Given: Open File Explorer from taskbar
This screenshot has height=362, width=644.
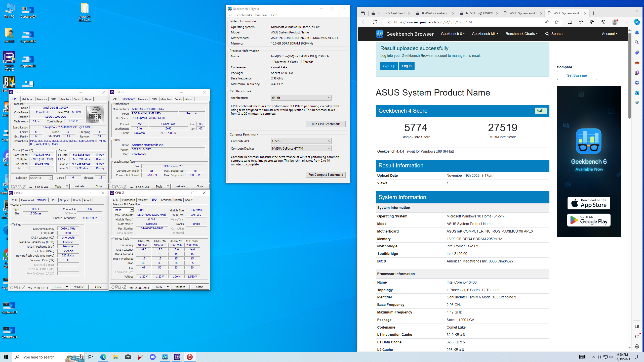Looking at the screenshot, I should [x=115, y=357].
